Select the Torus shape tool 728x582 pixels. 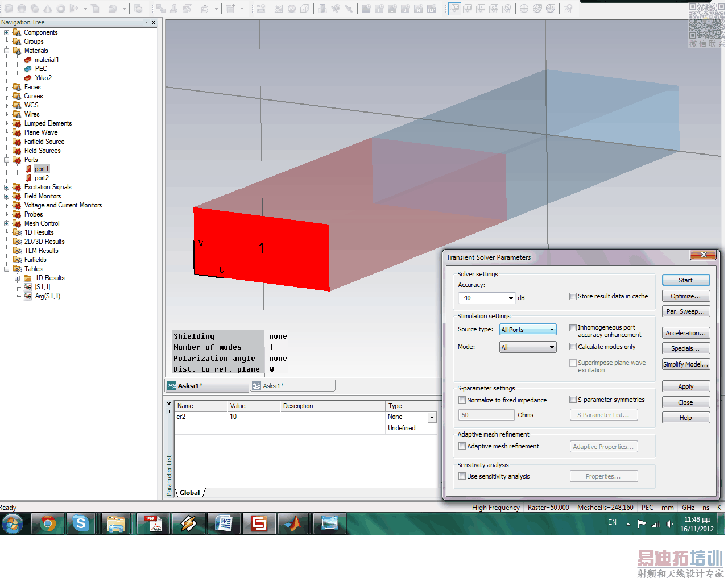tap(61, 9)
